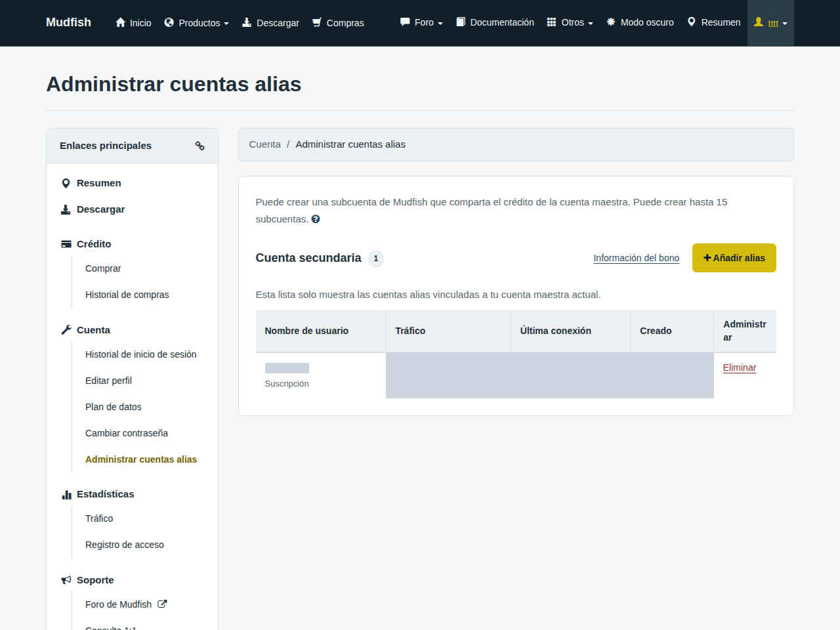Click the help question mark icon
The image size is (840, 630).
pos(316,219)
